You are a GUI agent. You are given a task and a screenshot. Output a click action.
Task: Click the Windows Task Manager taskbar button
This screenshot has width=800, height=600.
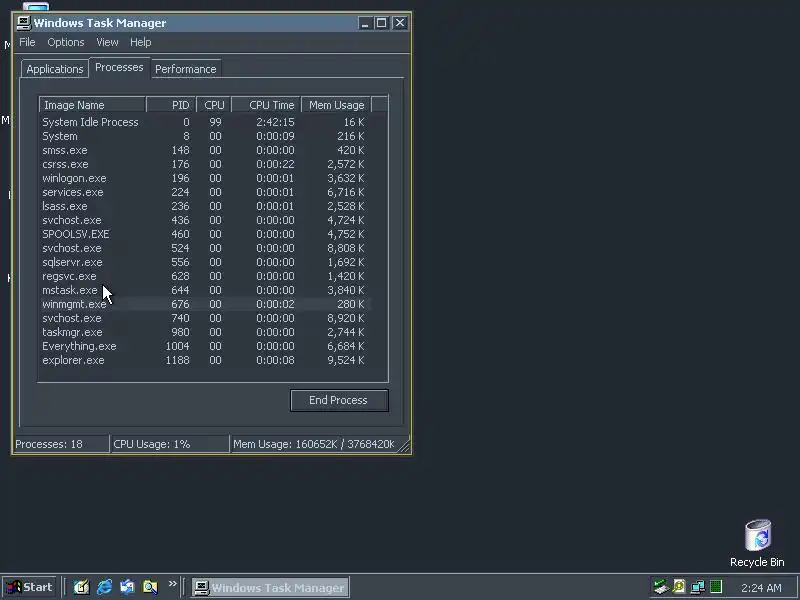[270, 588]
